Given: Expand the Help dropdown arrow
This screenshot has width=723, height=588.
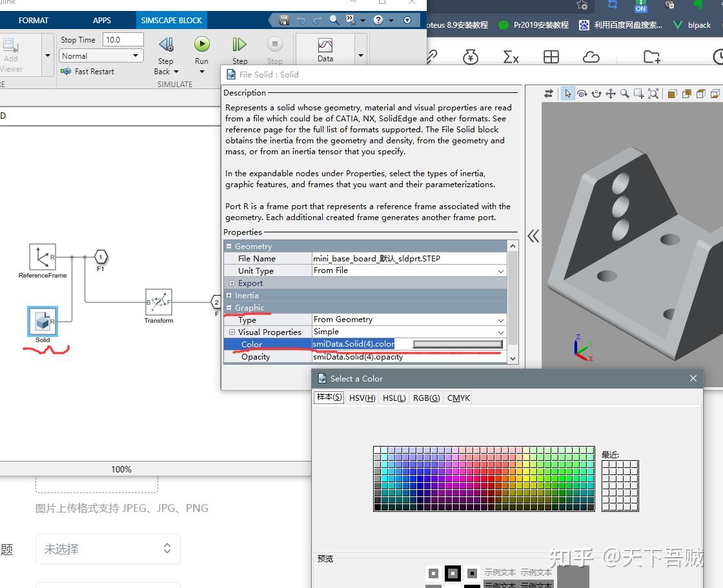Looking at the screenshot, I should (x=391, y=20).
